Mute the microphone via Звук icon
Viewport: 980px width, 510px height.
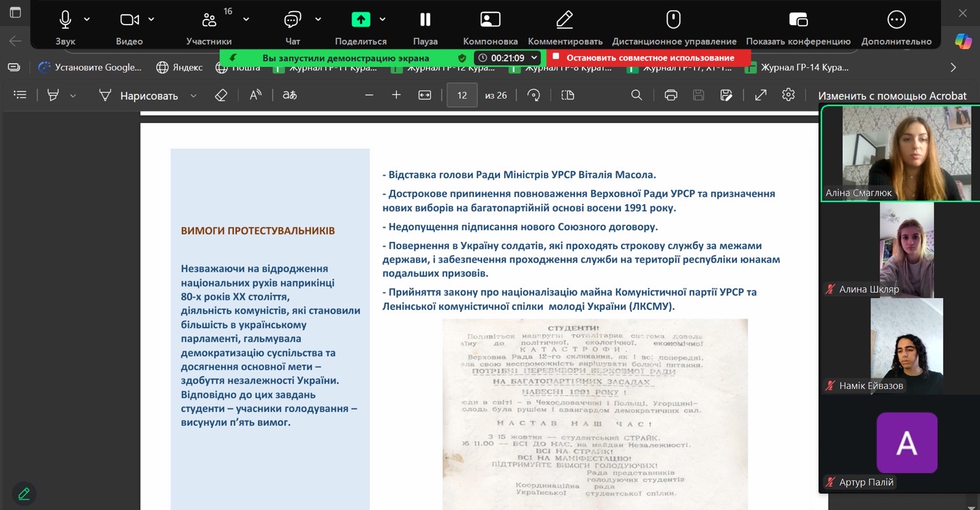tap(65, 20)
